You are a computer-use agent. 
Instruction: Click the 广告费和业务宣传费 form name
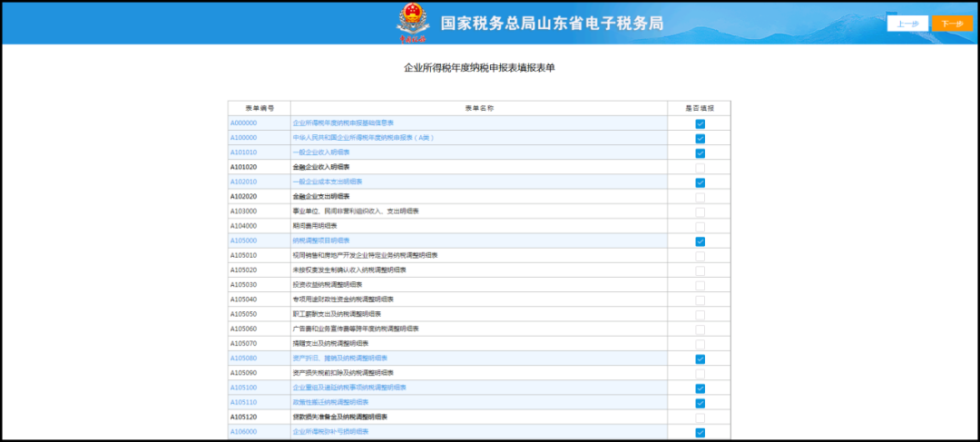(356, 329)
